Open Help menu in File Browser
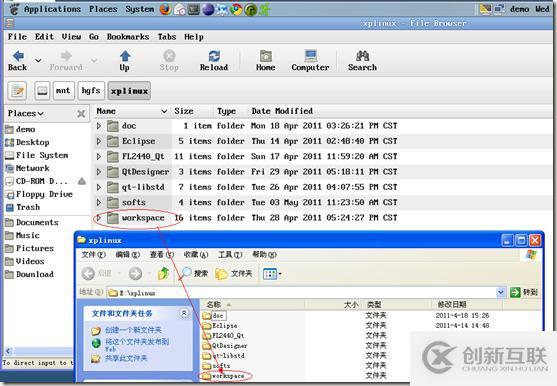Image resolution: width=557 pixels, height=386 pixels. [194, 37]
